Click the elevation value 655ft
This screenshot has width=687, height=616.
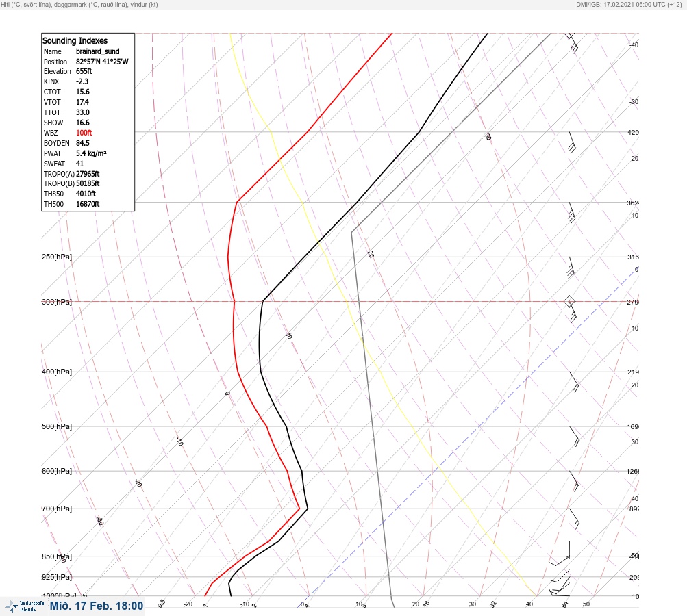click(x=84, y=71)
